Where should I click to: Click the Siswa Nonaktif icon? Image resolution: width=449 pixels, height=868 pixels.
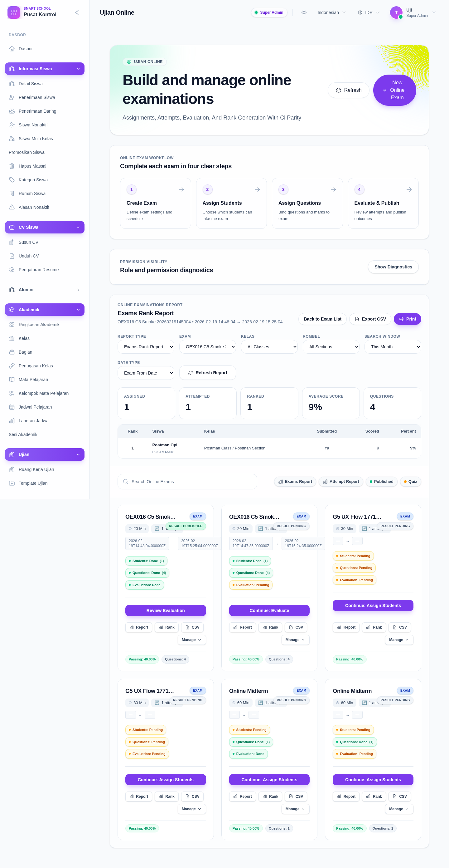pyautogui.click(x=12, y=125)
